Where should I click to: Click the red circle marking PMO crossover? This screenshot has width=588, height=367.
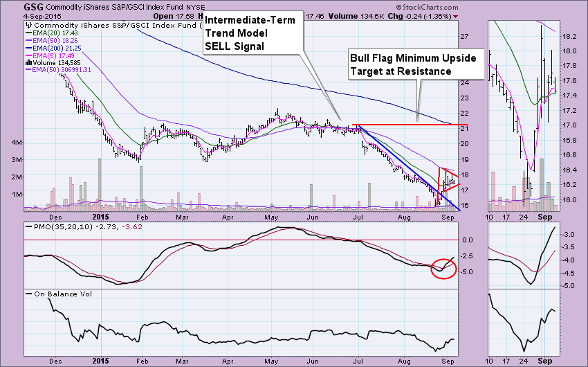[443, 269]
